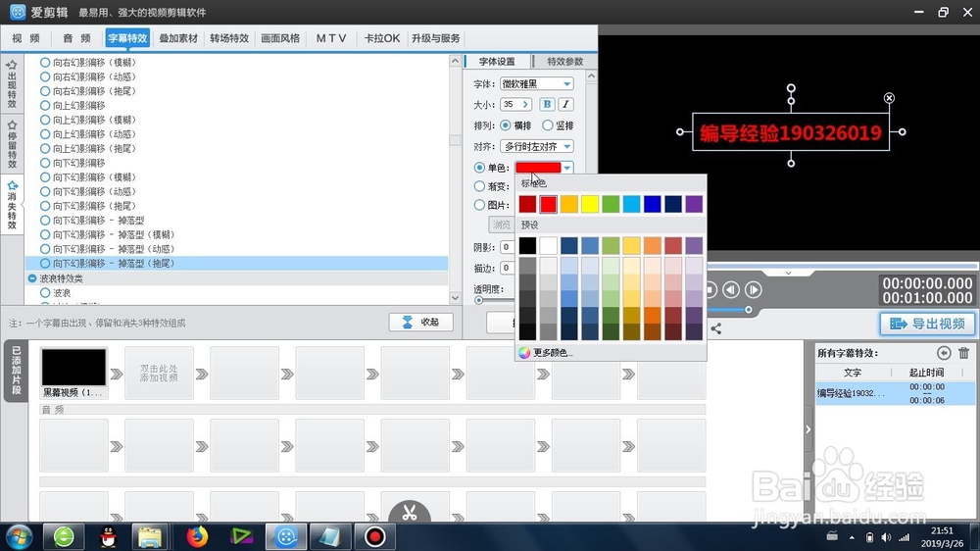Pick the yellow standard color swatch
Screen dimensions: 980x551
(590, 204)
